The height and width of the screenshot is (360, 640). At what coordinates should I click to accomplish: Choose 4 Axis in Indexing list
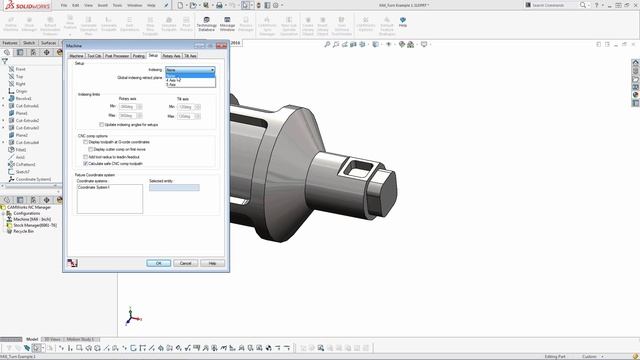click(190, 80)
